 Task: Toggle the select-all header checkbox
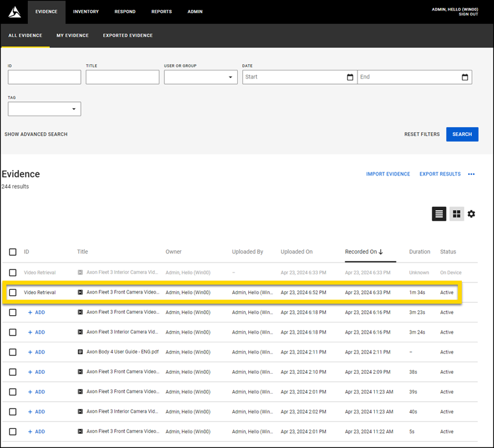[x=12, y=252]
